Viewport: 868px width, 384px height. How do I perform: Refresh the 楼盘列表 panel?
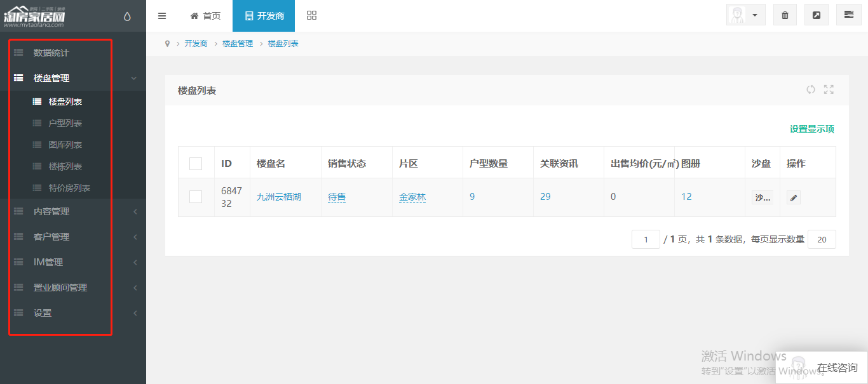click(811, 90)
